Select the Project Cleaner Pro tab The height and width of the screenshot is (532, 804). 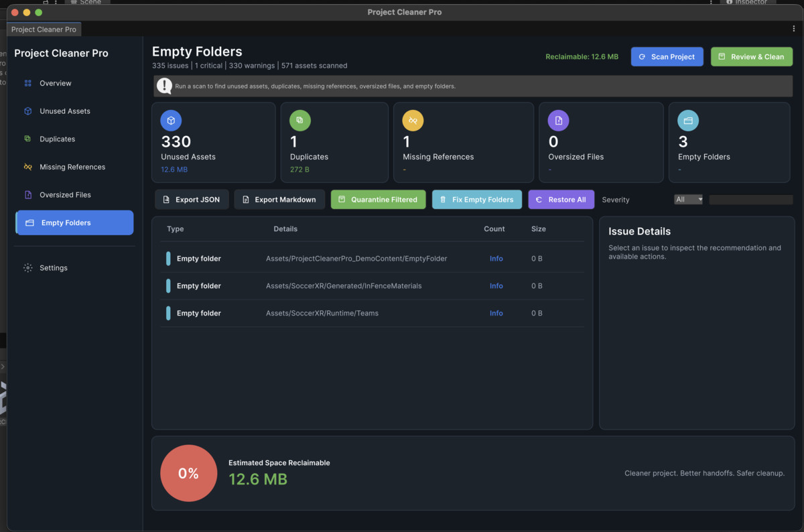tap(44, 29)
